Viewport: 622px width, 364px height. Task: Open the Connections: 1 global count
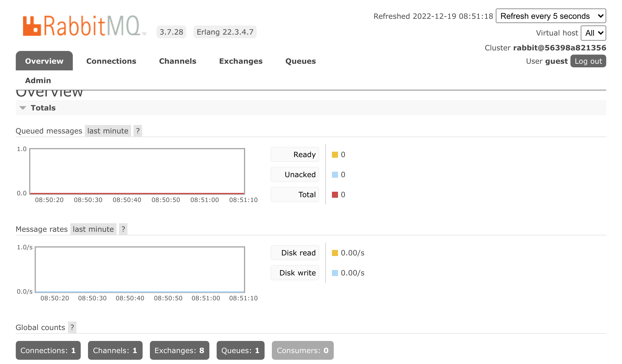48,350
